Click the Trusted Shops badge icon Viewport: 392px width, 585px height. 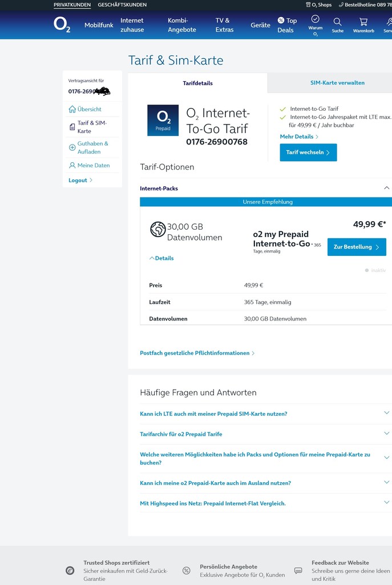coord(70,571)
